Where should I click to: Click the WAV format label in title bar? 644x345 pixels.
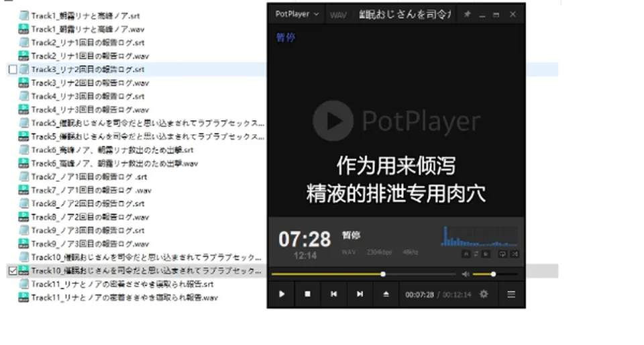point(338,15)
